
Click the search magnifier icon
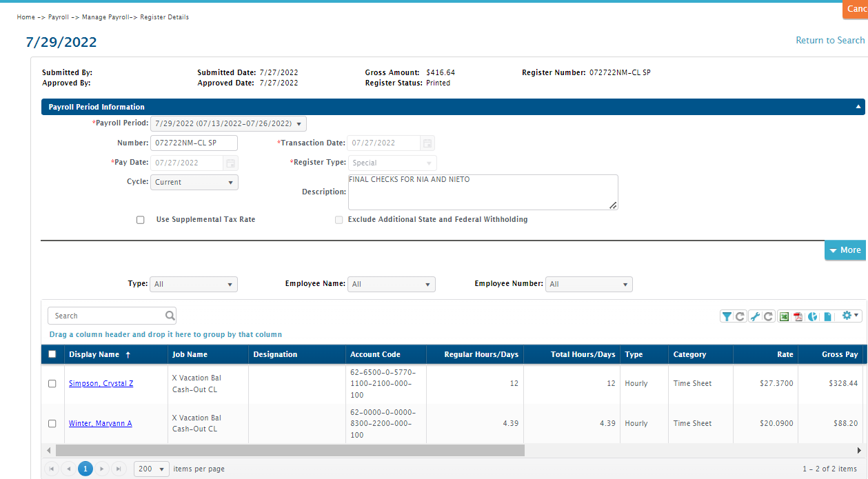pyautogui.click(x=170, y=316)
